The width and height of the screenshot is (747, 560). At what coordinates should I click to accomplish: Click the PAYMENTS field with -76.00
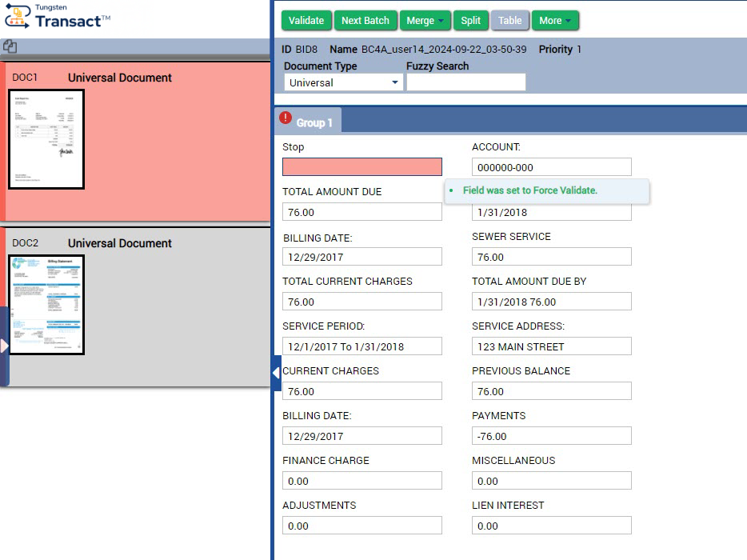point(551,436)
